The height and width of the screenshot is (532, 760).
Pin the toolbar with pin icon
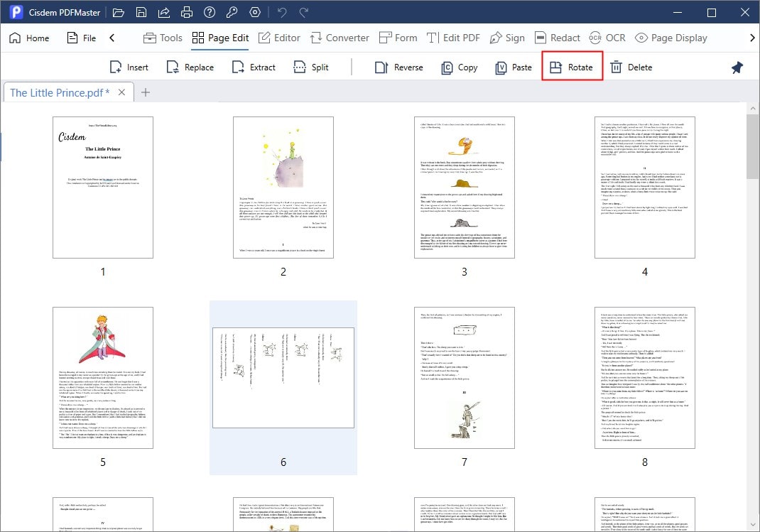(737, 67)
